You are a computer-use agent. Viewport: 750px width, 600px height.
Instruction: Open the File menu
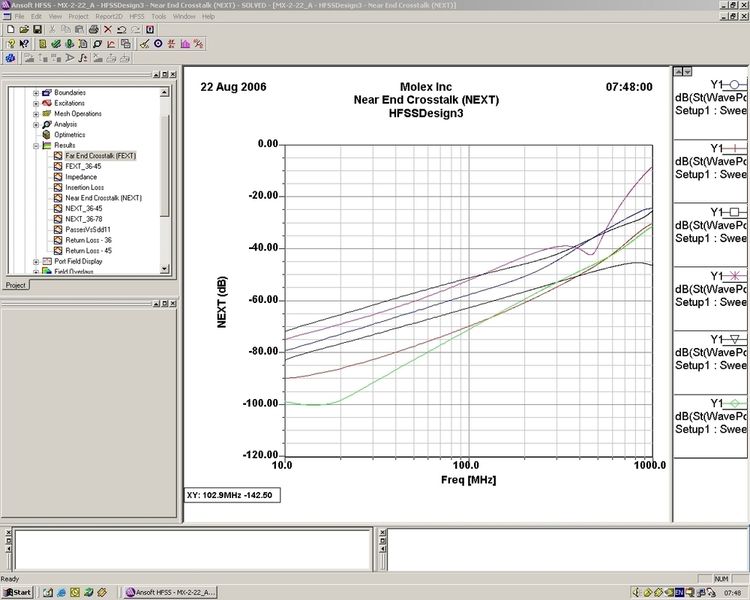(x=20, y=16)
